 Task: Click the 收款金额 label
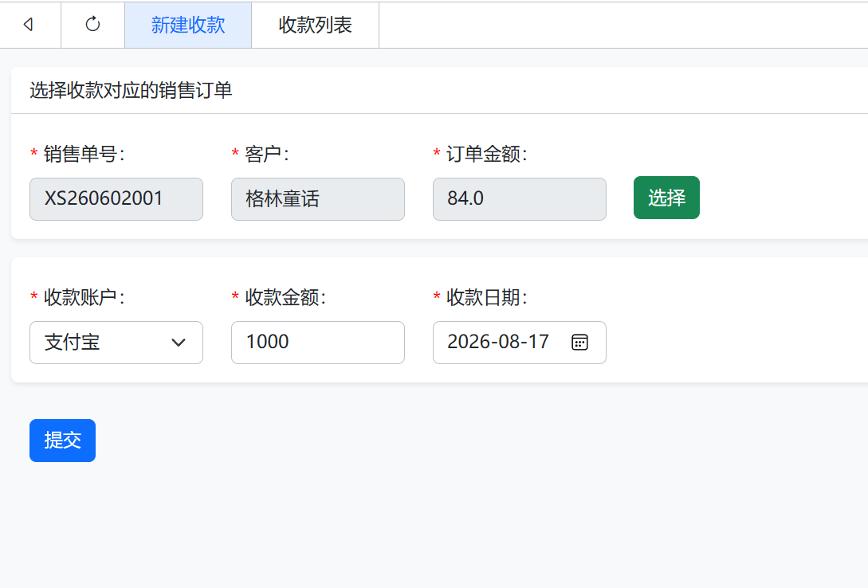(x=285, y=298)
